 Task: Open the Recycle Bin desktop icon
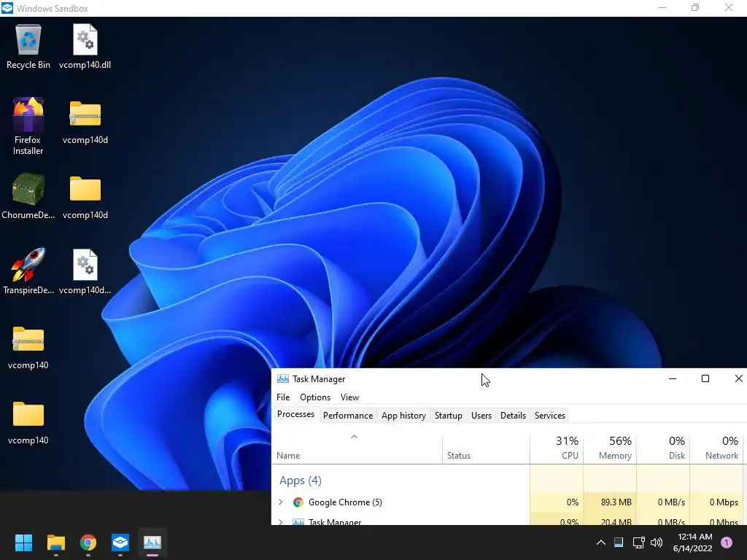click(x=28, y=47)
